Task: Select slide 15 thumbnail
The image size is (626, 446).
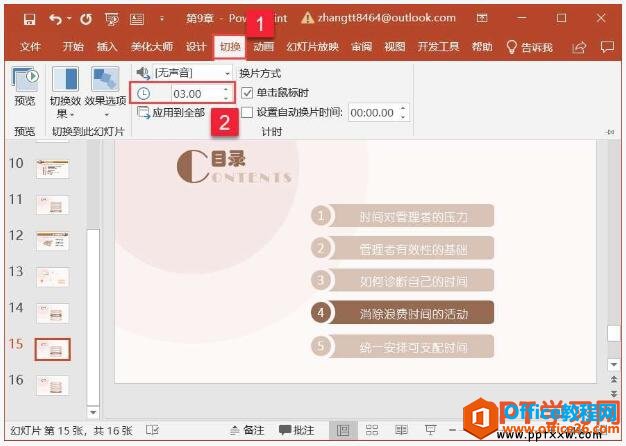Action: click(x=52, y=349)
